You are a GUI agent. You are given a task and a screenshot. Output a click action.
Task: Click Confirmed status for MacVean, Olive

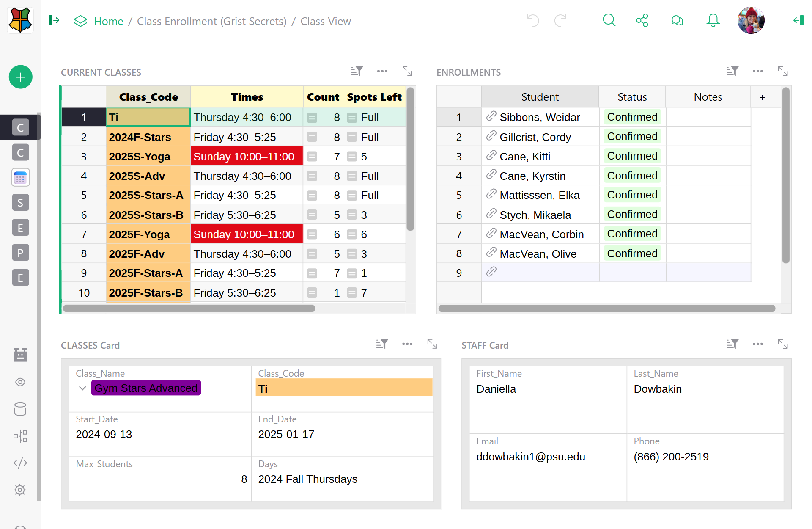632,253
